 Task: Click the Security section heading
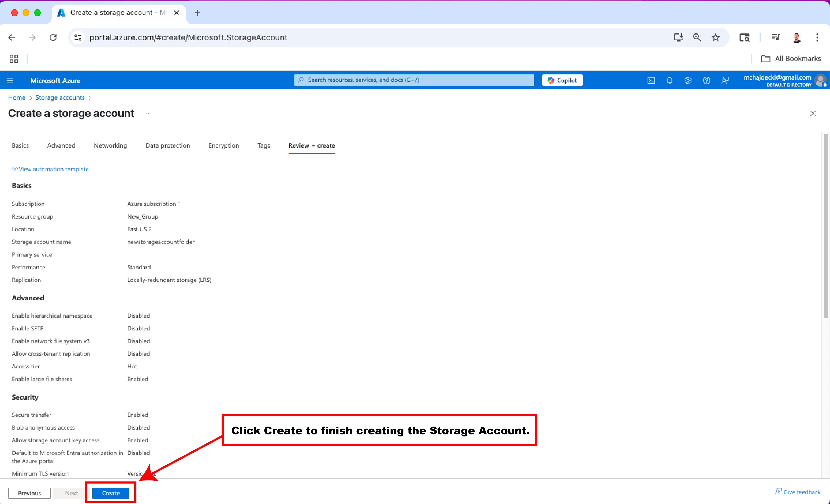pos(25,397)
